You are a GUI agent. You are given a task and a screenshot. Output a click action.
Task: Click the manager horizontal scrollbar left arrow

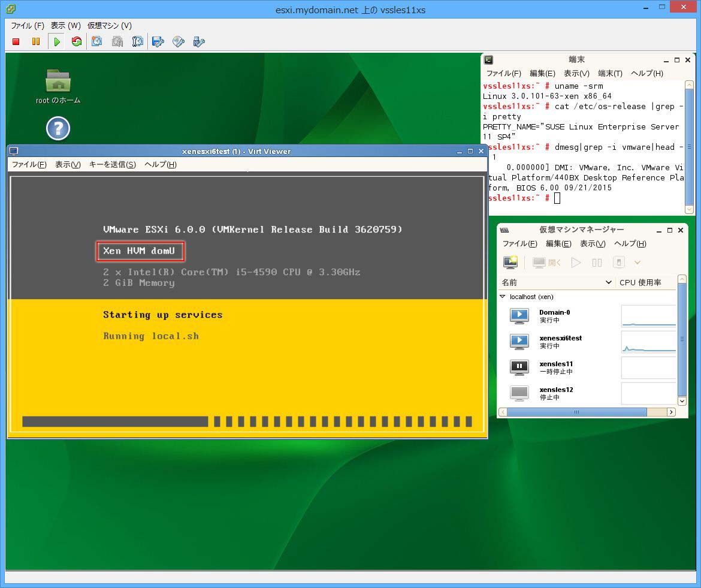point(503,412)
